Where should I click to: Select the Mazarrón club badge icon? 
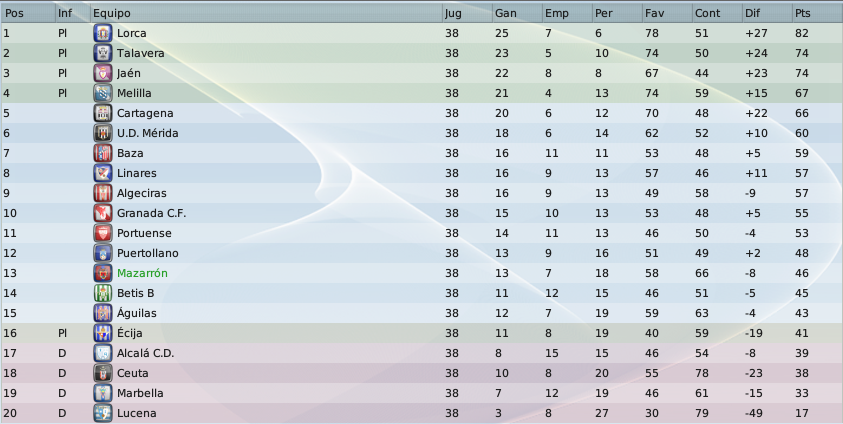103,273
